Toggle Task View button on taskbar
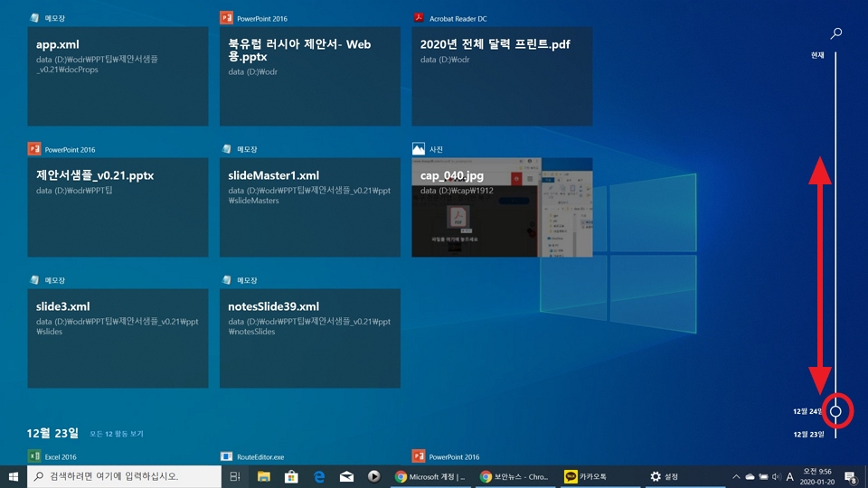Screen dimensions: 868x488 point(235,476)
